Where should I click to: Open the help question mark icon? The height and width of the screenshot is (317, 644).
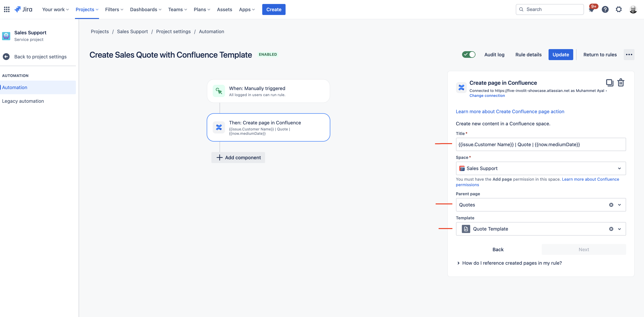coord(605,9)
